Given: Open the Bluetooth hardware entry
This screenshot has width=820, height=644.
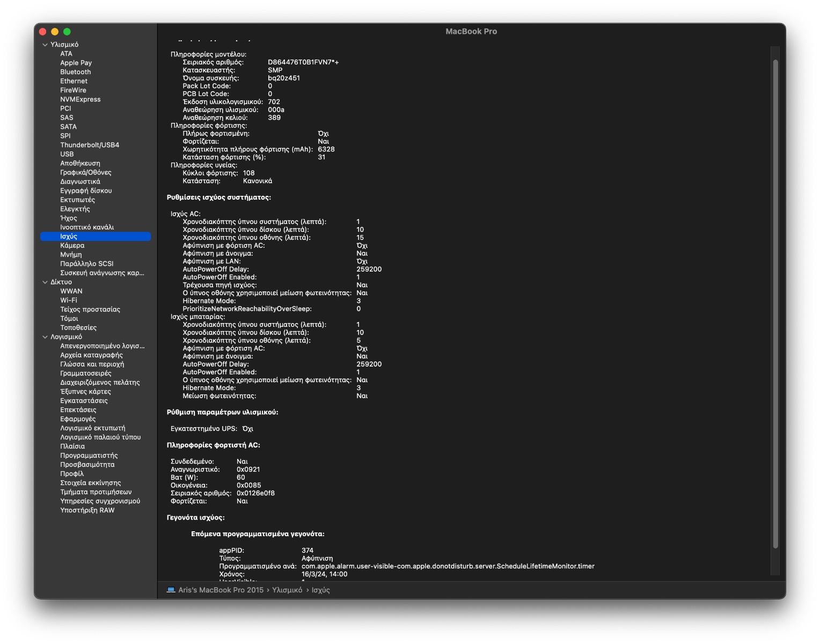Looking at the screenshot, I should pos(75,72).
